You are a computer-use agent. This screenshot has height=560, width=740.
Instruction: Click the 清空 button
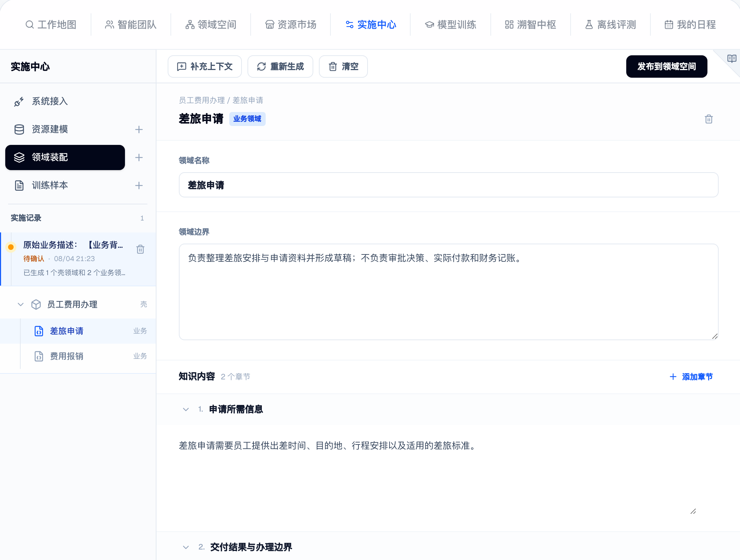click(343, 66)
